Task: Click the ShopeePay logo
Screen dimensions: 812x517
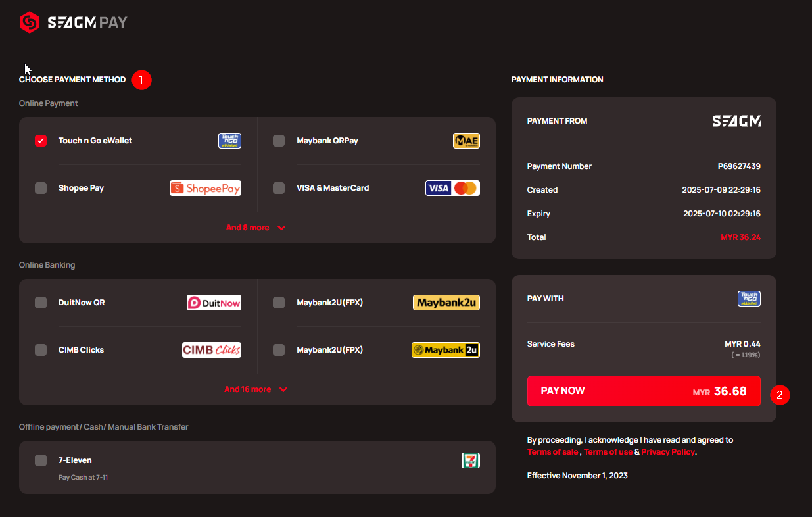Action: 205,188
